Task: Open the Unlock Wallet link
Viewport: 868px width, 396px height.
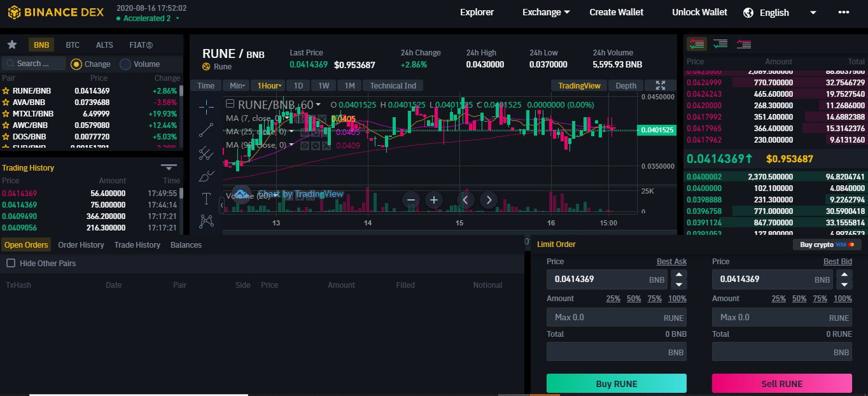Action: point(699,12)
